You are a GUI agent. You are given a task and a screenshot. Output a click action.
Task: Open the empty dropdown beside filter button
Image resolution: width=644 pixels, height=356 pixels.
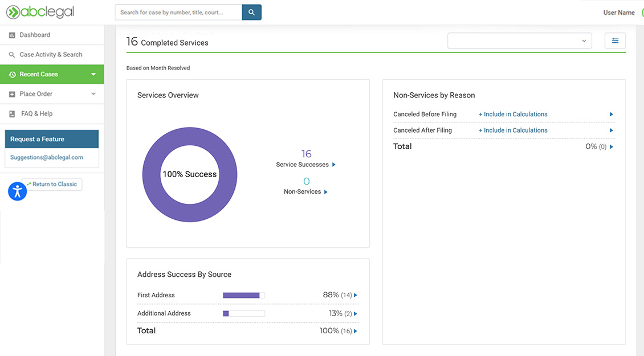click(519, 41)
